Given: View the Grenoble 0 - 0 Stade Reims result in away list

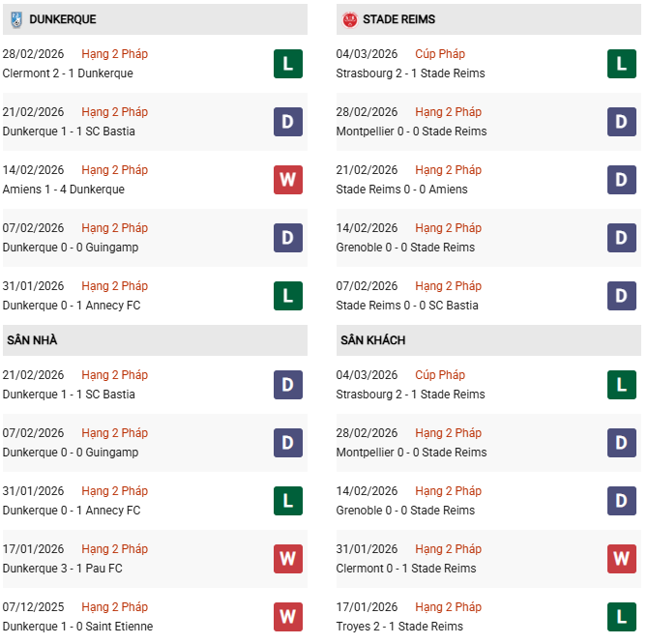Looking at the screenshot, I should (x=405, y=511).
